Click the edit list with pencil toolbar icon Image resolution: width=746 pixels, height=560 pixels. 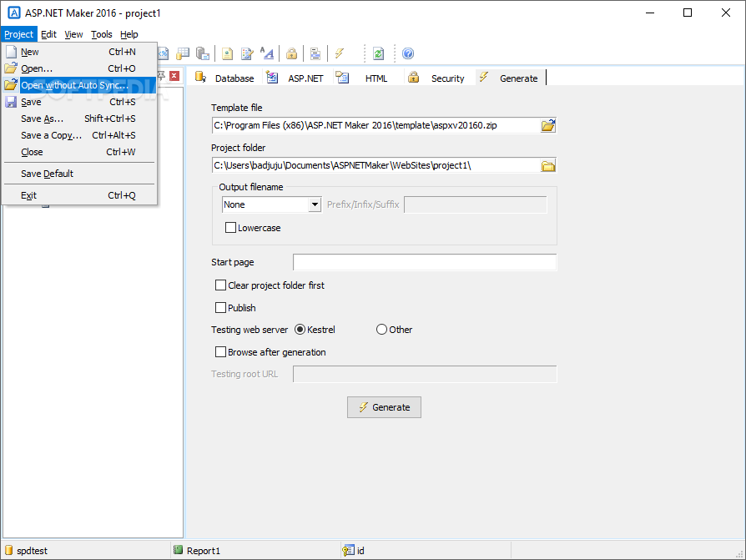pos(247,53)
